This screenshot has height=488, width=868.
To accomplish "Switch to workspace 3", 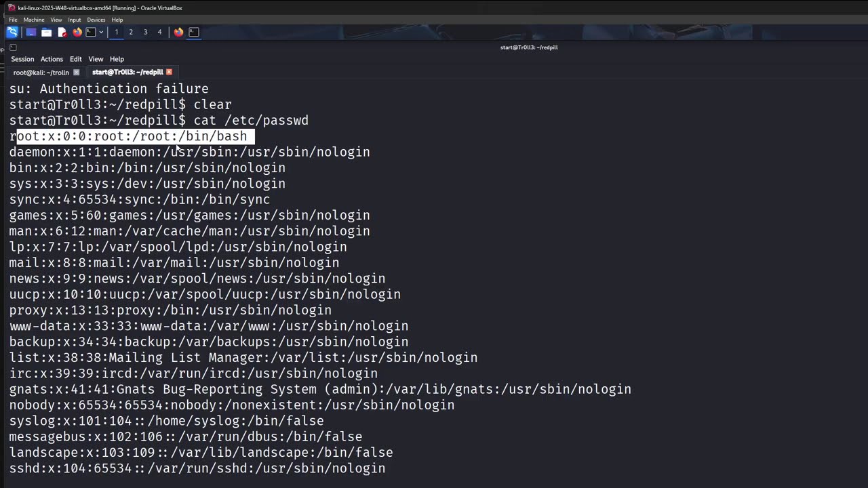I will point(145,32).
